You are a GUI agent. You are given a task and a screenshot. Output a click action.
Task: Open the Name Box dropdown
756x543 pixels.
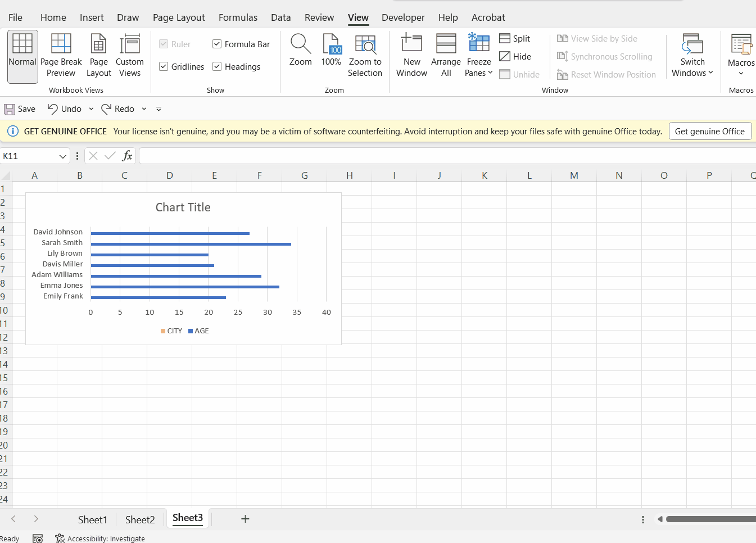pyautogui.click(x=62, y=156)
